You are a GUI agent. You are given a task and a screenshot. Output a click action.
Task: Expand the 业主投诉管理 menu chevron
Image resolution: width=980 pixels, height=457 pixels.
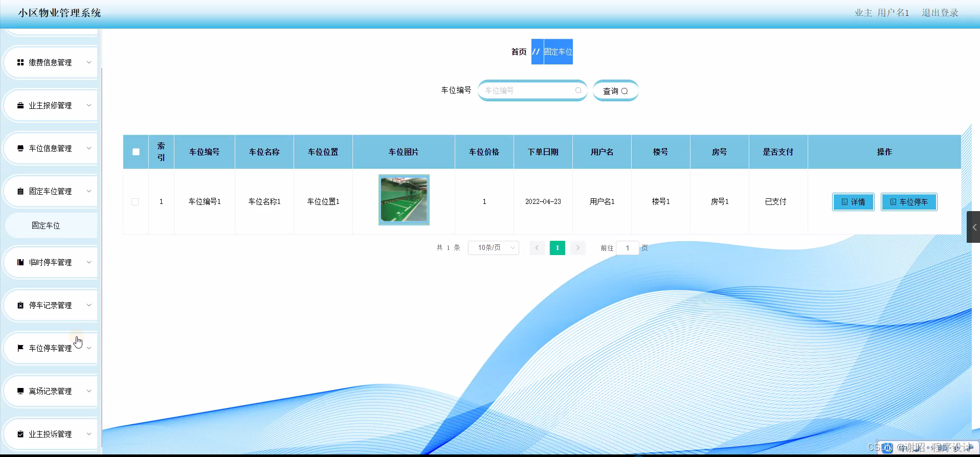(89, 434)
